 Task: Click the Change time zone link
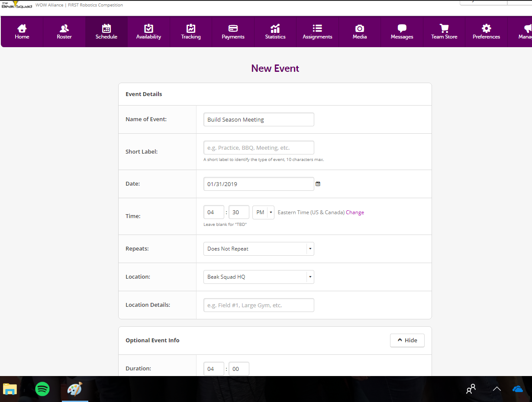tap(355, 212)
